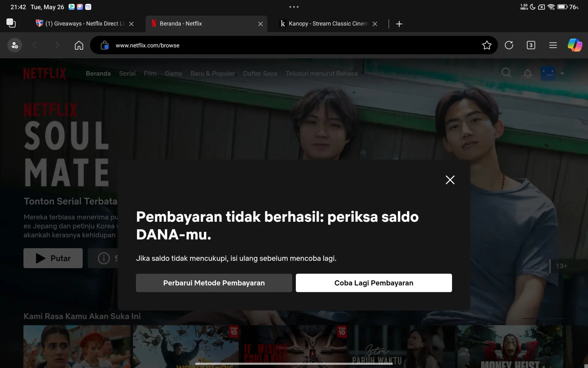Click the Netflix logo

click(x=45, y=74)
